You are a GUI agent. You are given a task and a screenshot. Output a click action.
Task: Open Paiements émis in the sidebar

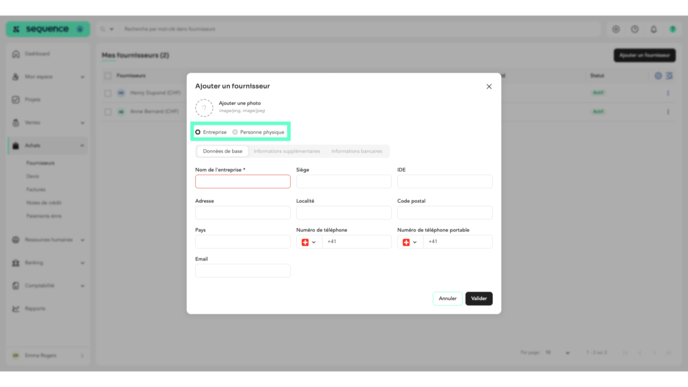(x=44, y=216)
